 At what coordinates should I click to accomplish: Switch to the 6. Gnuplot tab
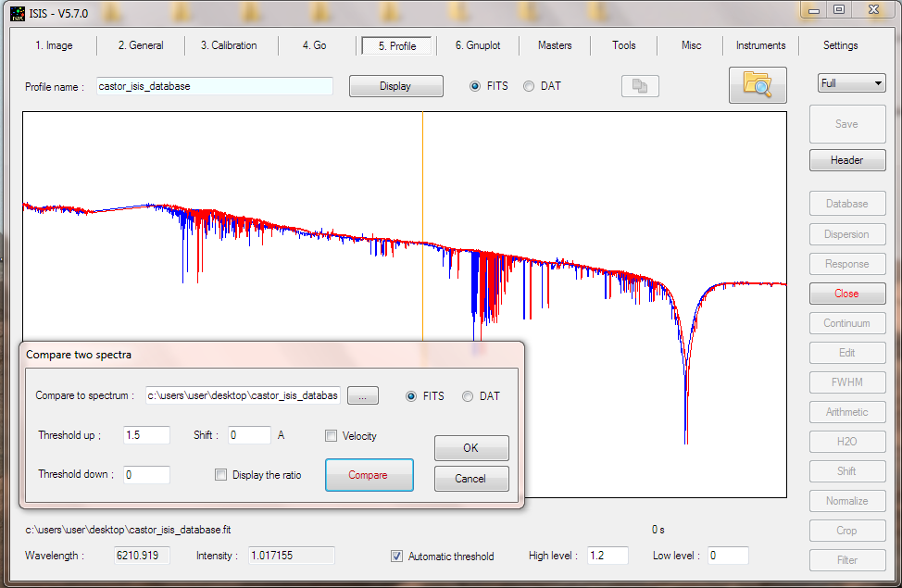point(478,45)
